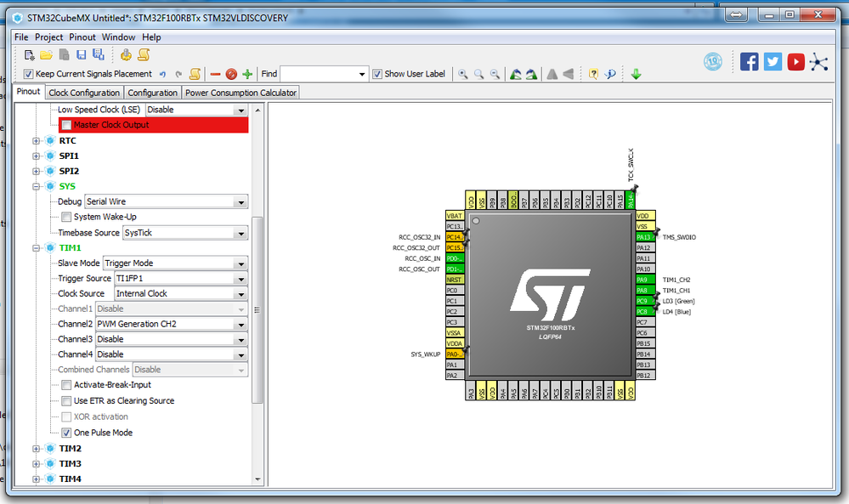Open the YouTube link icon
This screenshot has height=504, width=849.
coord(796,62)
